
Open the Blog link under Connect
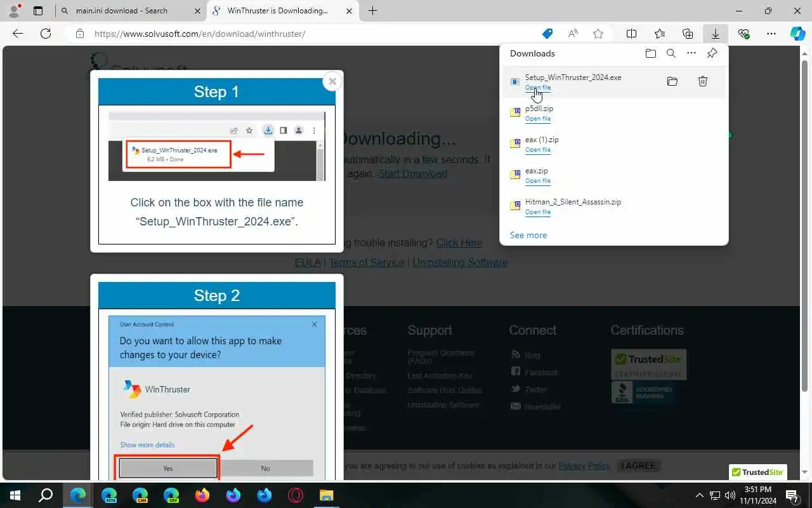pos(532,355)
